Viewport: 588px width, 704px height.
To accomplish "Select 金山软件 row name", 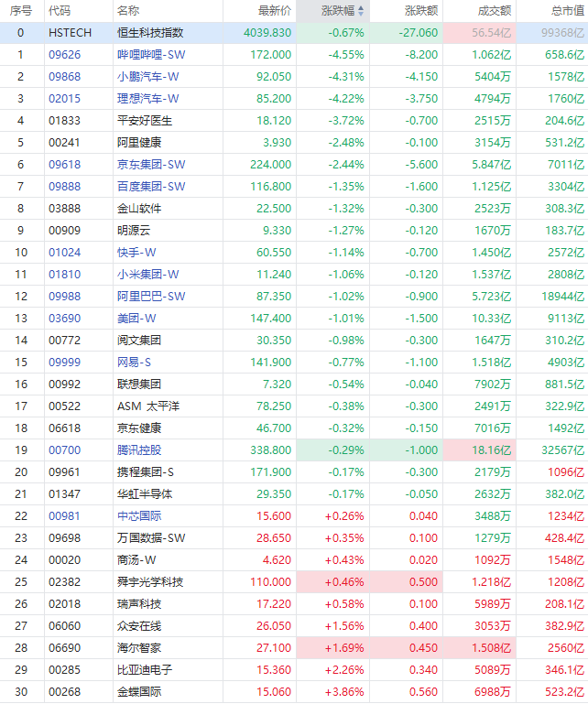I will coord(139,209).
